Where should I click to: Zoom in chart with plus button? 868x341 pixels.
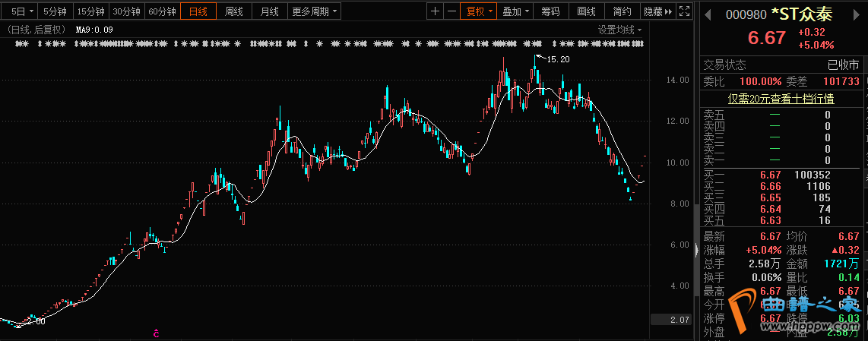(x=435, y=11)
